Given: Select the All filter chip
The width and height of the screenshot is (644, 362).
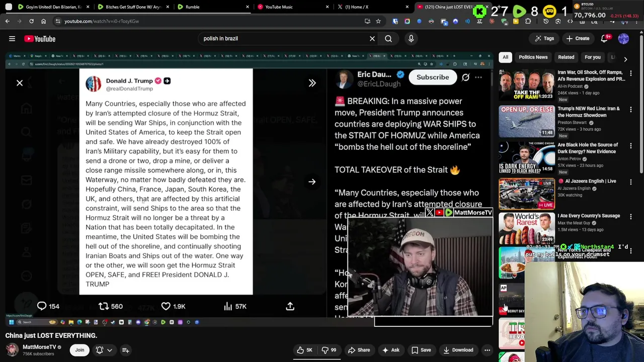Looking at the screenshot, I should click(505, 57).
